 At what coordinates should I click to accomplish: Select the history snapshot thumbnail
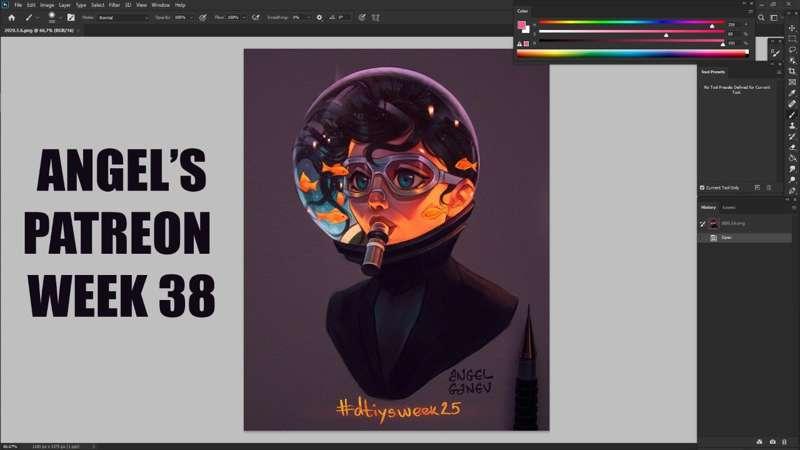713,223
